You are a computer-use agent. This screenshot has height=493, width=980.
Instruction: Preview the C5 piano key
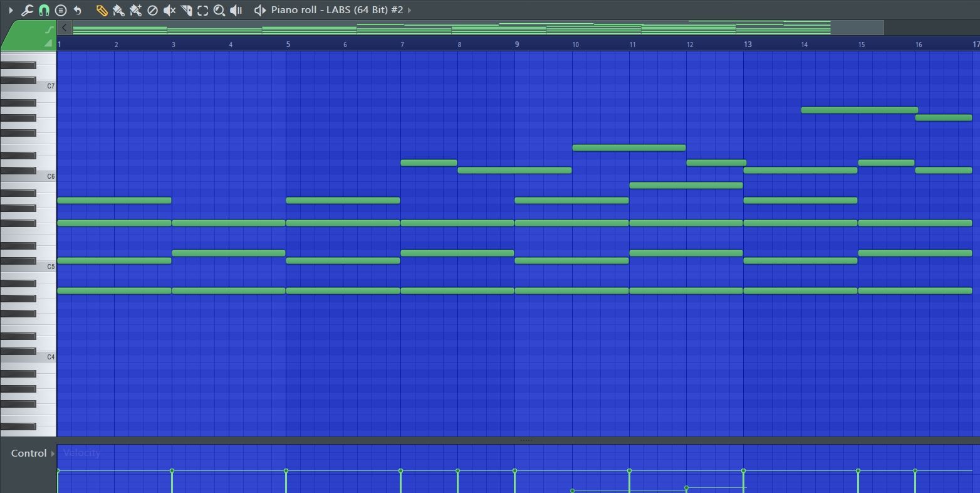(x=28, y=267)
